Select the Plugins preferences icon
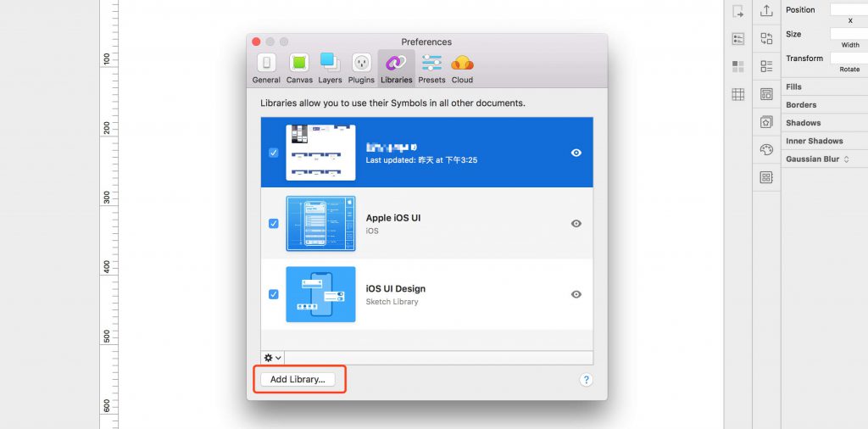 361,68
